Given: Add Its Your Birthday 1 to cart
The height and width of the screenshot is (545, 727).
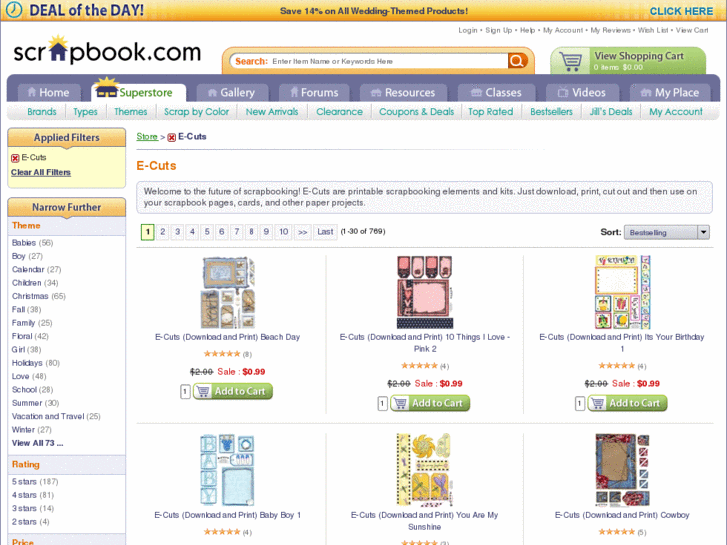Looking at the screenshot, I should tap(627, 403).
